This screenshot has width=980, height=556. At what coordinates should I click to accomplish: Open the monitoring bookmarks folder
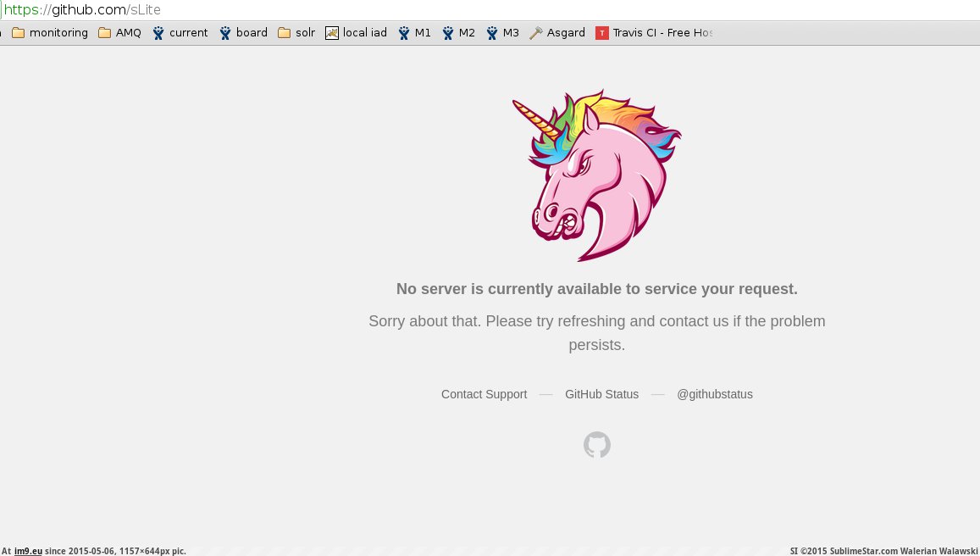(50, 33)
